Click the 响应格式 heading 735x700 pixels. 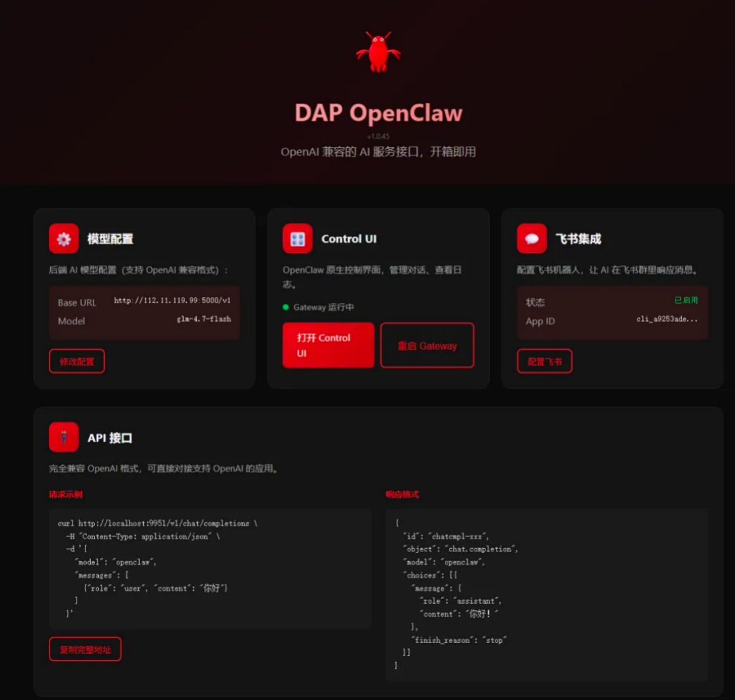click(402, 494)
